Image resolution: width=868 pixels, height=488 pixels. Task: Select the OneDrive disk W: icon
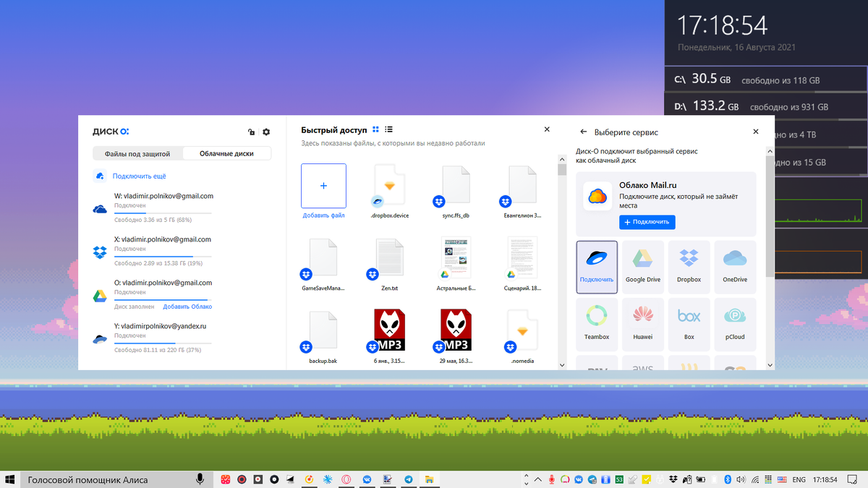click(100, 210)
